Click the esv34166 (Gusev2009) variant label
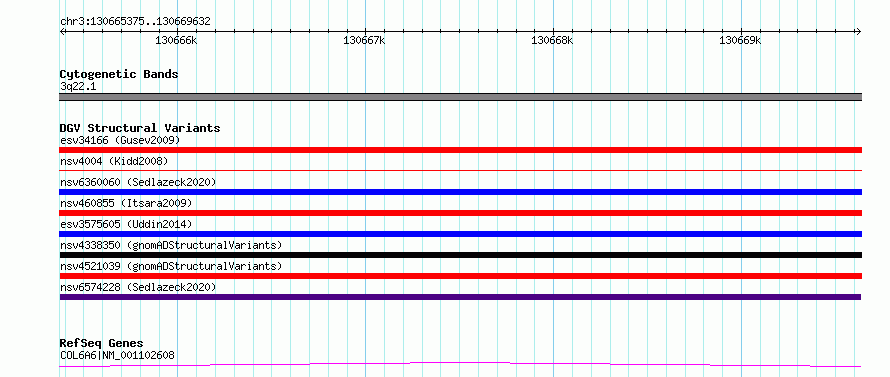 [120, 140]
